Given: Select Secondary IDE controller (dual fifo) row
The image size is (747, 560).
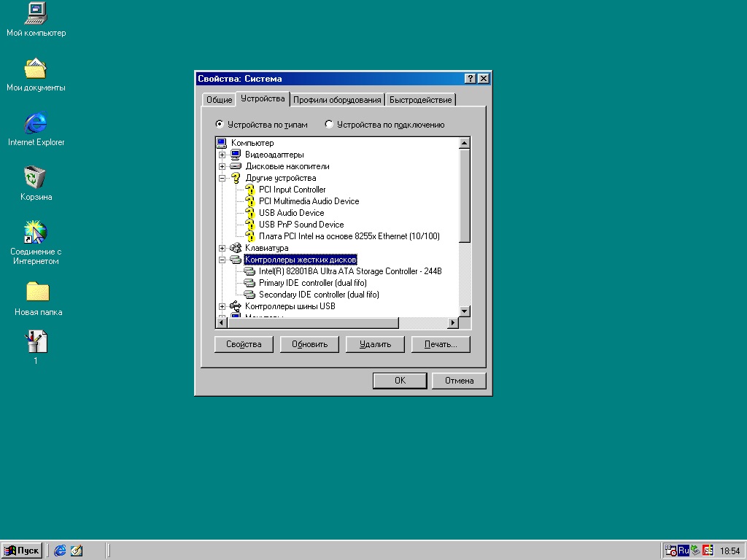Looking at the screenshot, I should click(x=319, y=295).
